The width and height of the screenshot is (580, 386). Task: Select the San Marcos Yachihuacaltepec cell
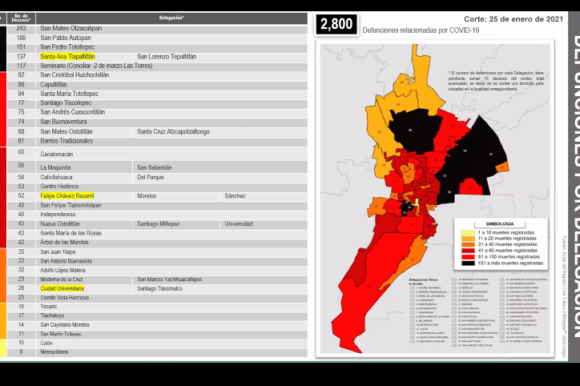[x=170, y=280]
